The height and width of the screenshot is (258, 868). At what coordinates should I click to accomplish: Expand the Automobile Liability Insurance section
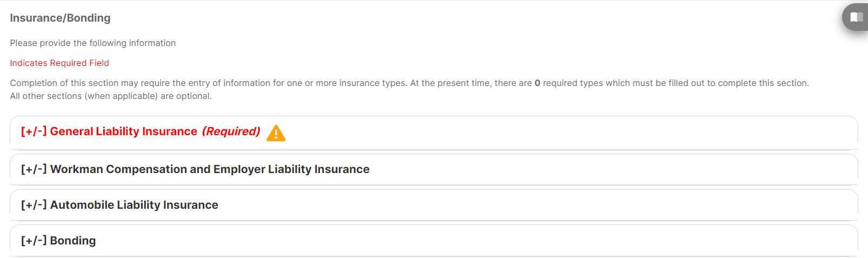(119, 205)
